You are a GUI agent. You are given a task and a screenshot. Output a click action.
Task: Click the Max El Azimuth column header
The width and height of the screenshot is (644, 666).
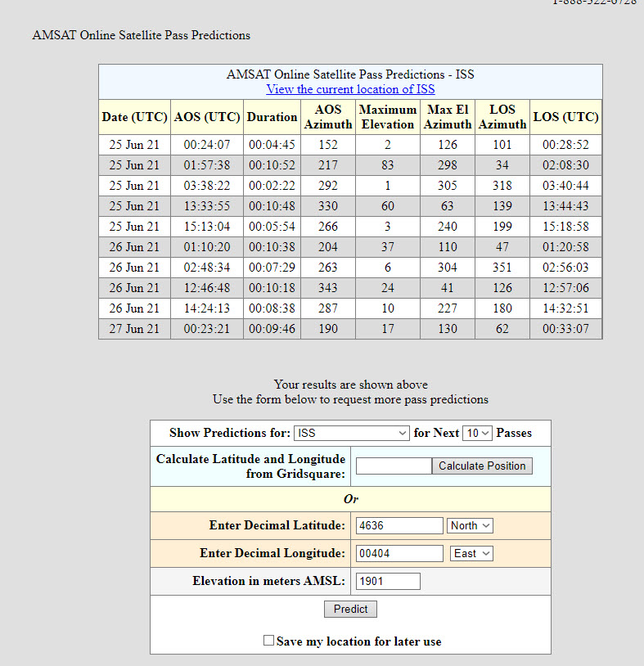coord(448,117)
